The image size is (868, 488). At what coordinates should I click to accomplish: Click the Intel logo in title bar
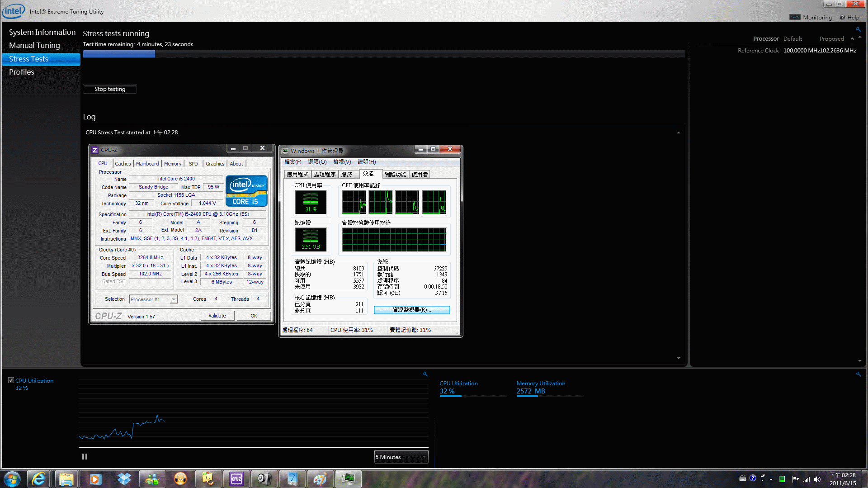tap(14, 11)
